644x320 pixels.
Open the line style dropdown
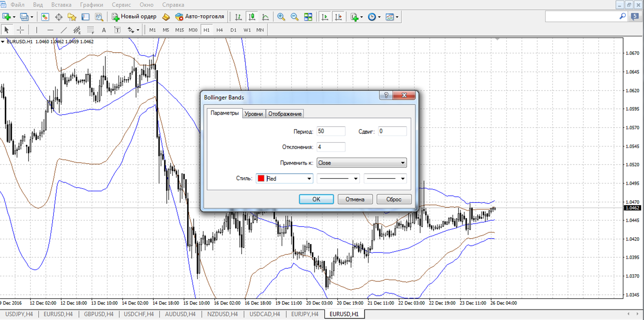338,178
